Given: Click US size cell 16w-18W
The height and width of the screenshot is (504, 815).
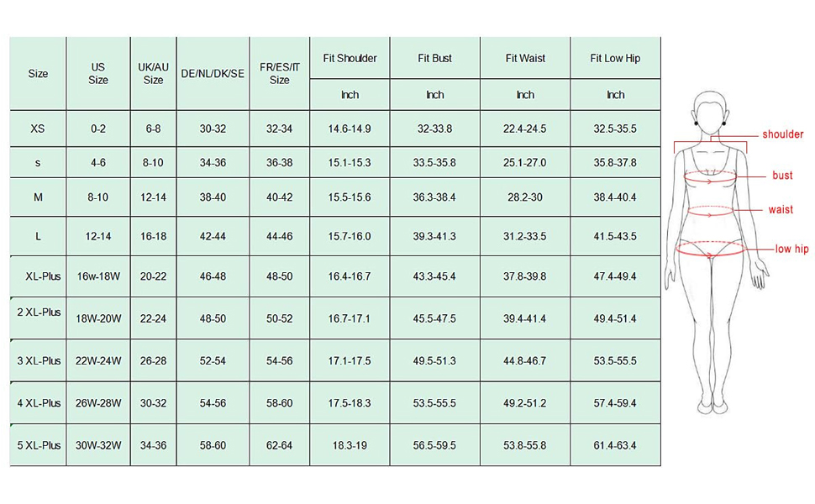Looking at the screenshot, I should click(98, 276).
